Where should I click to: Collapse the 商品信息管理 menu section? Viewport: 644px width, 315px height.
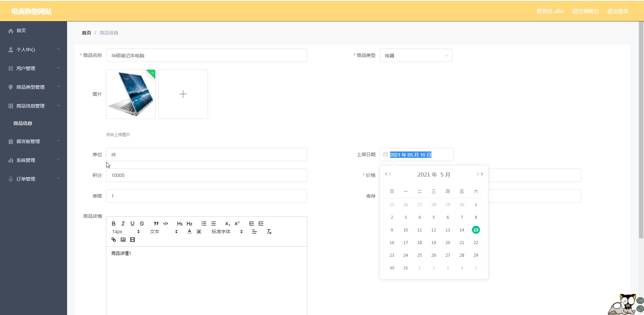click(x=33, y=106)
